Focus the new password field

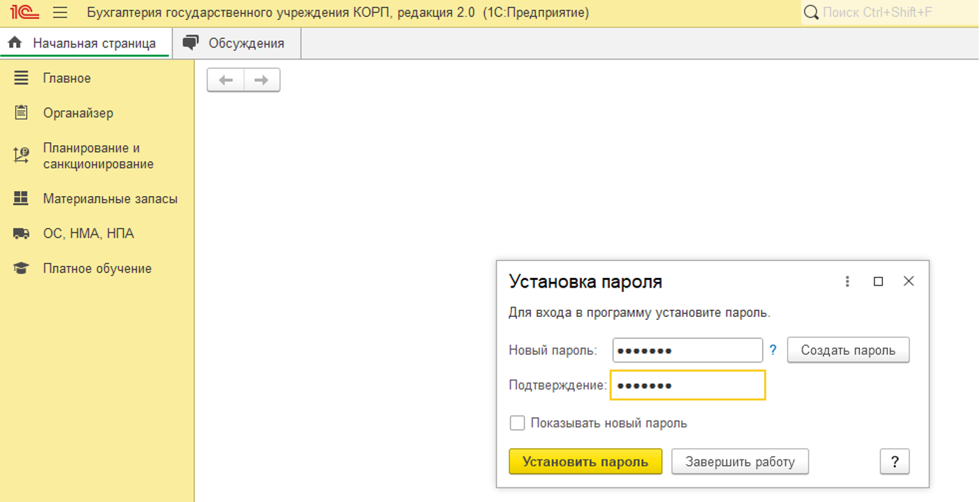687,350
